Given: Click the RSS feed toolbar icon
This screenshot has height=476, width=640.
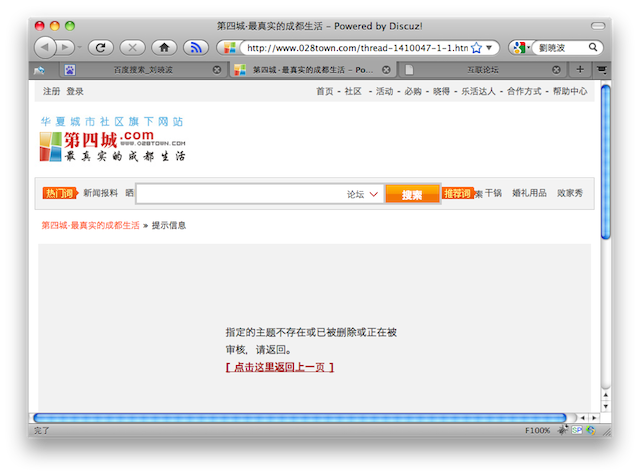Looking at the screenshot, I should (x=196, y=47).
